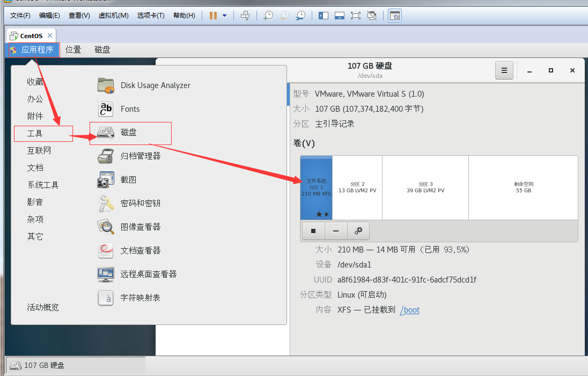Click the 应用程序 applications menu
This screenshot has height=376, width=588.
(34, 49)
